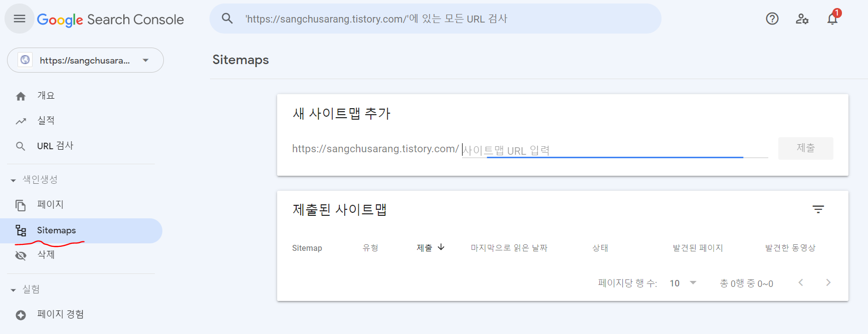Open the property selector dropdown
The height and width of the screenshot is (334, 868).
(x=85, y=60)
